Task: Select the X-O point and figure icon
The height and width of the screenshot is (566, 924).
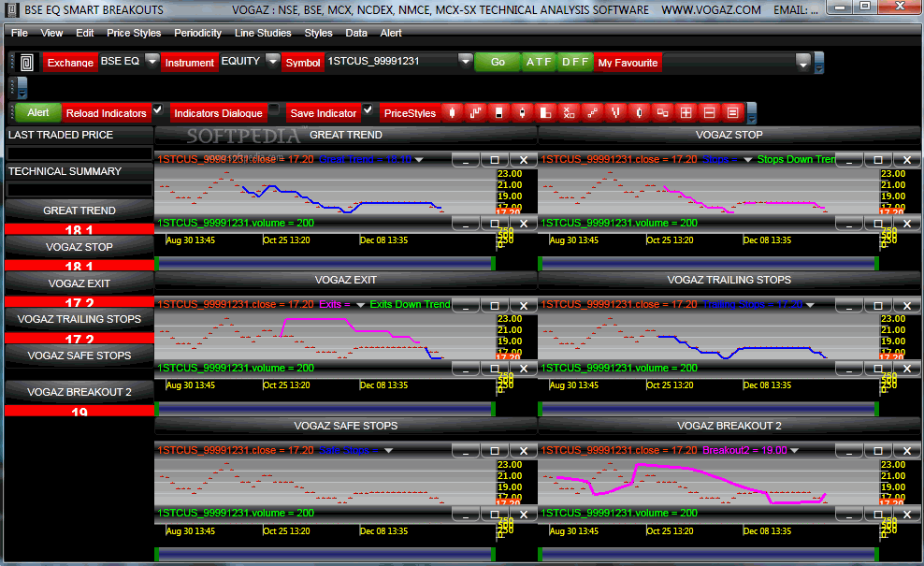Action: point(569,112)
